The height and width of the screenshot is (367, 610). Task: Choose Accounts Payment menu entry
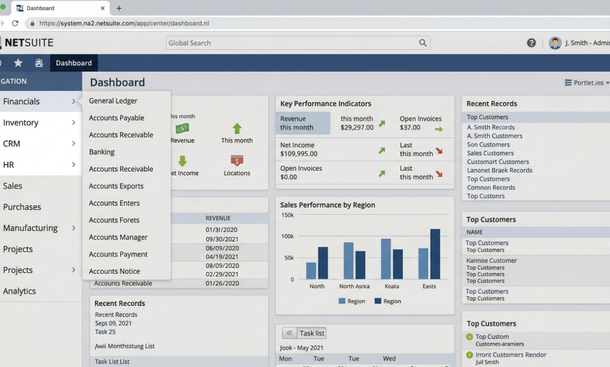[x=118, y=254]
